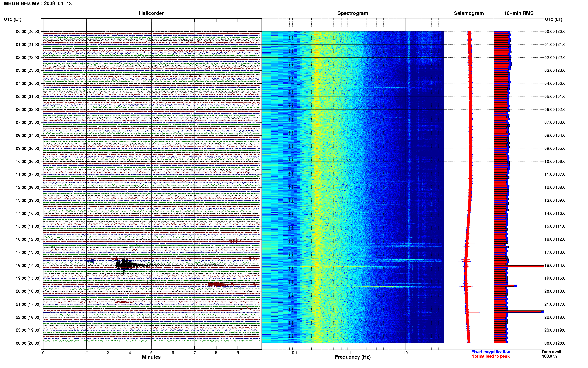Click the 10-min RMS panel heading
Screen dimensions: 588x368
click(519, 13)
